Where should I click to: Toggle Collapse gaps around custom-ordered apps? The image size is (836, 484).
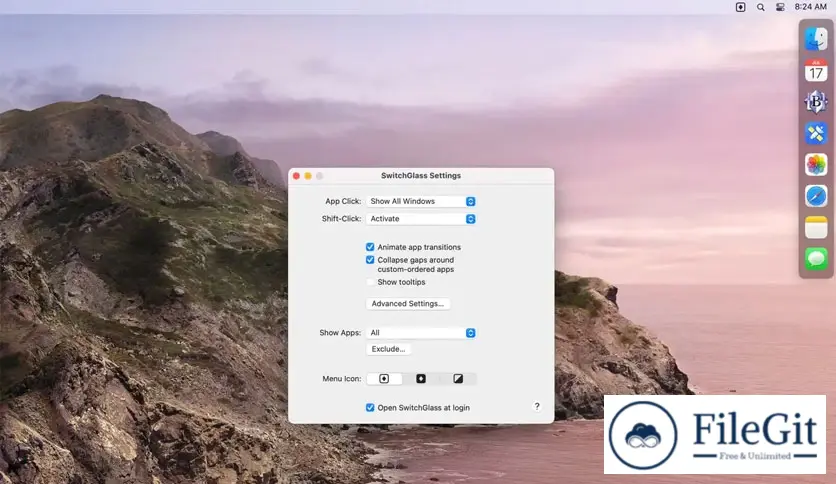[x=370, y=260]
